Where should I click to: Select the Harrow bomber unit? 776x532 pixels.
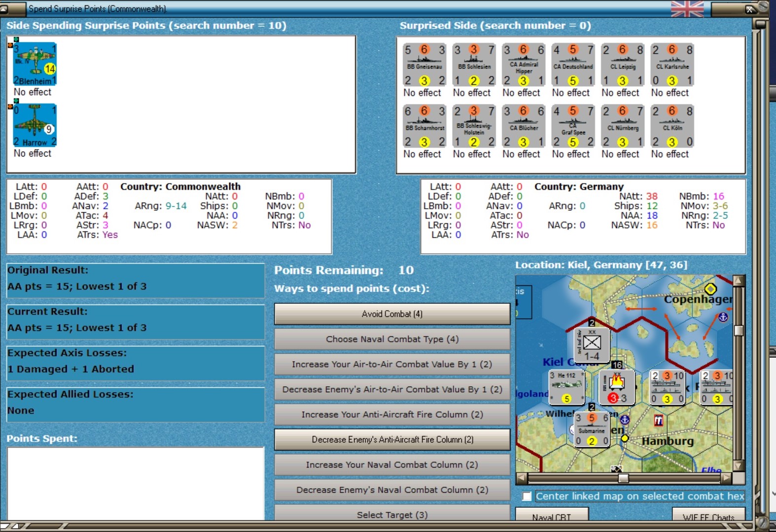pyautogui.click(x=35, y=125)
